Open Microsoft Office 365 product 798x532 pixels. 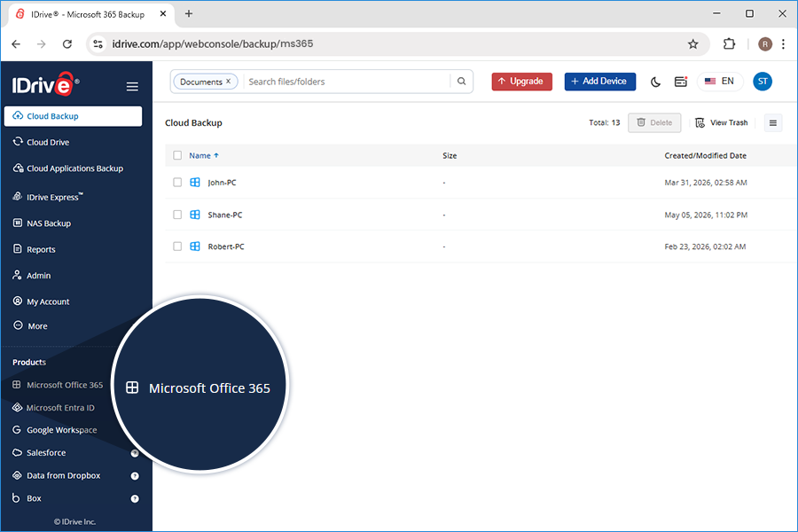pos(58,385)
